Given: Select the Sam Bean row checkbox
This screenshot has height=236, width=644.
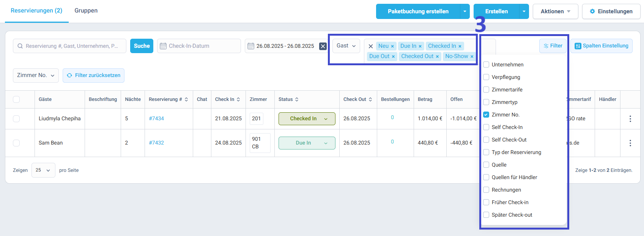Looking at the screenshot, I should (16, 143).
